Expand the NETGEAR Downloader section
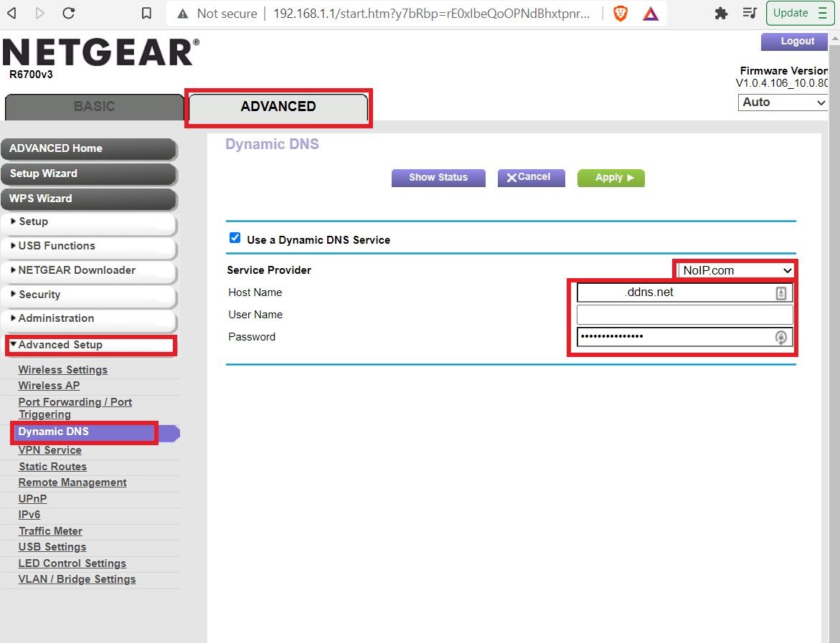Viewport: 840px width, 643px height. 89,271
